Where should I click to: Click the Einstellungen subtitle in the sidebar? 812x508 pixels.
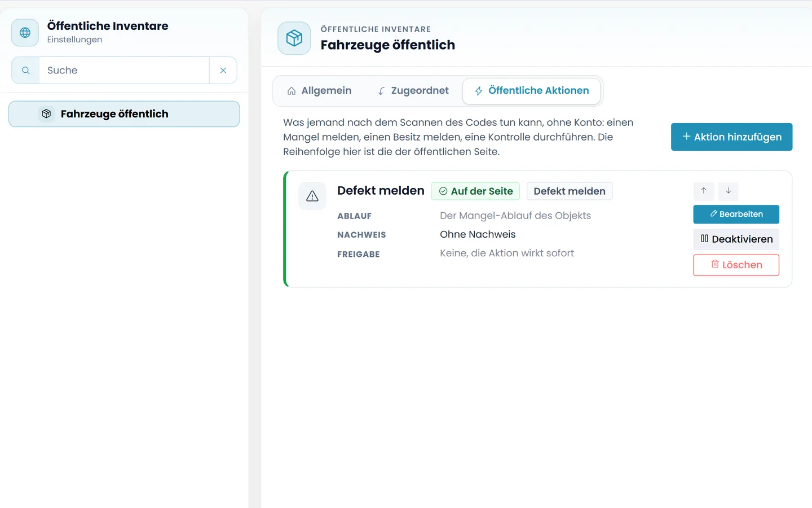tap(74, 40)
